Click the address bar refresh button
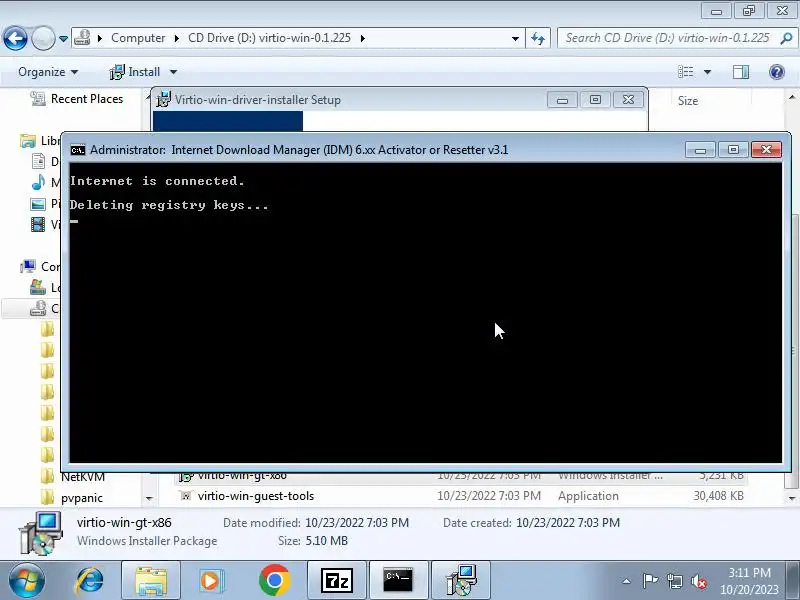The height and width of the screenshot is (600, 800). click(x=538, y=38)
